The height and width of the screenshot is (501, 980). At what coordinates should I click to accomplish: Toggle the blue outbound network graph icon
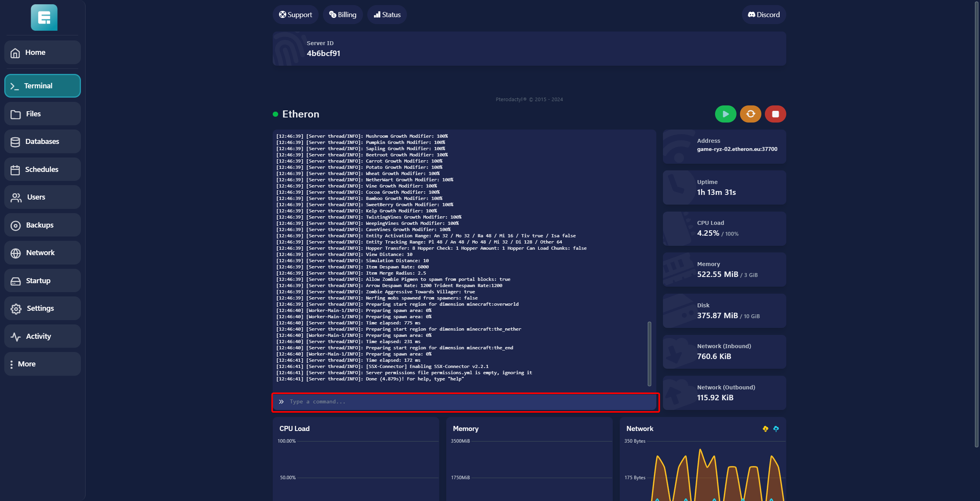click(x=776, y=429)
